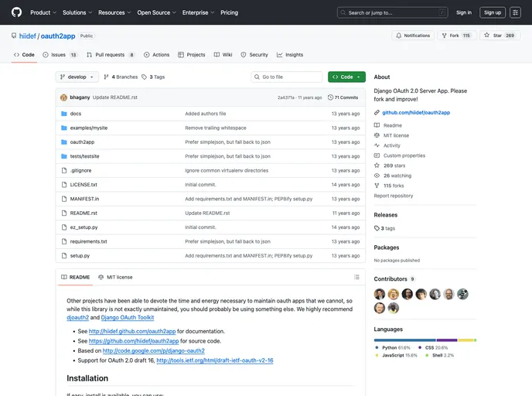Open the Update README.rst commit message
Screen dimensions: 532x396
(x=115, y=97)
